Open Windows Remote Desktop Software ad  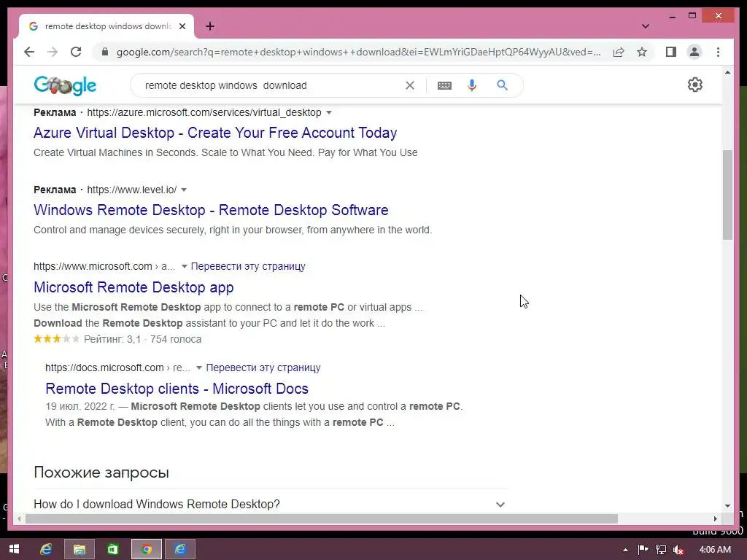pos(211,210)
